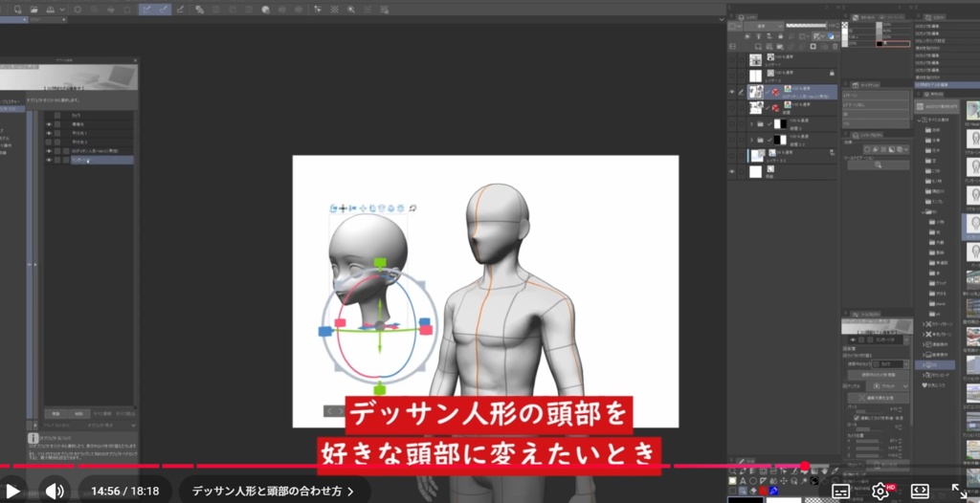Click the black foreground color box at bottom
This screenshot has width=980, height=503.
(746, 500)
